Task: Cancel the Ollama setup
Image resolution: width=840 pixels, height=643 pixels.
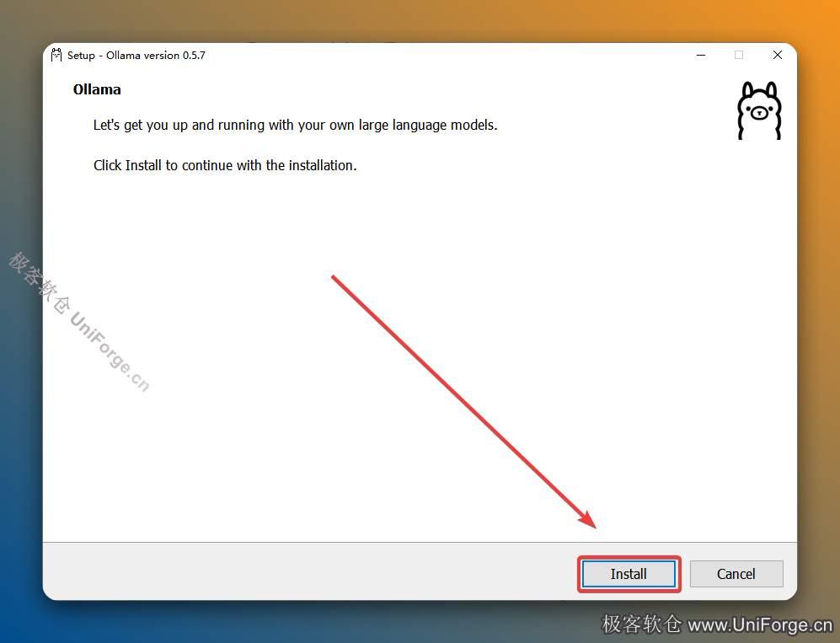Action: coord(736,574)
